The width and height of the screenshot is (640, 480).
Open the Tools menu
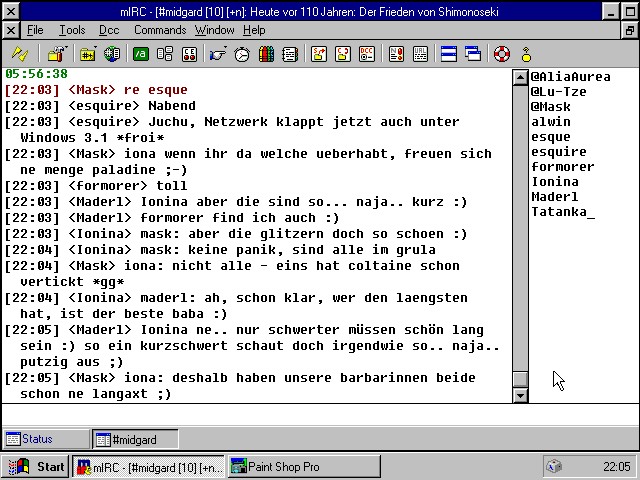click(72, 30)
